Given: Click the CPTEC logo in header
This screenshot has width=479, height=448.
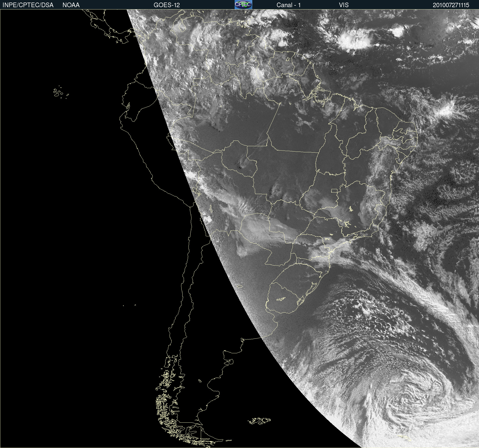Looking at the screenshot, I should pos(243,5).
